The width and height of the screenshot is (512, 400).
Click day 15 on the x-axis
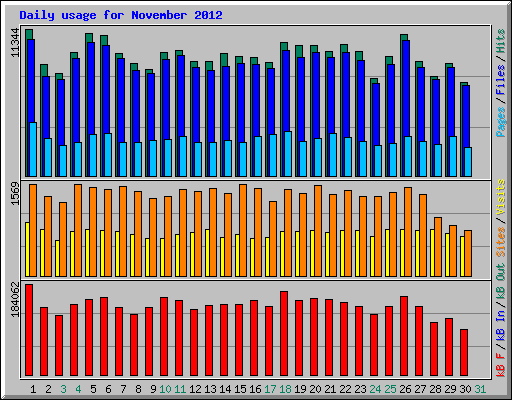(240, 389)
